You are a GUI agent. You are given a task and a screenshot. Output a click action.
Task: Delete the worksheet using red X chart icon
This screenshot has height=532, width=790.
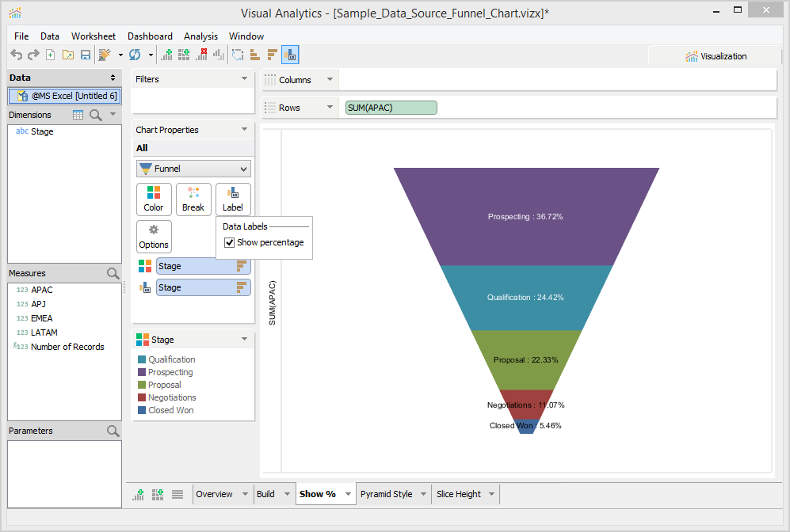click(x=201, y=55)
